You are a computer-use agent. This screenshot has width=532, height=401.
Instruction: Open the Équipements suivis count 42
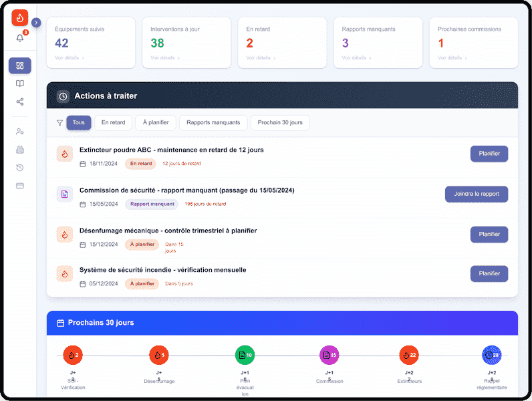click(61, 43)
